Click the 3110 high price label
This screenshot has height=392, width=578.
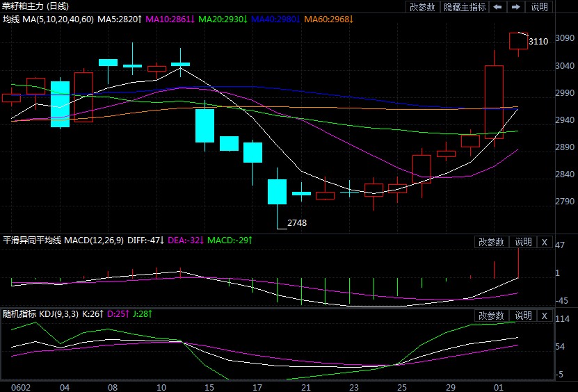point(538,42)
